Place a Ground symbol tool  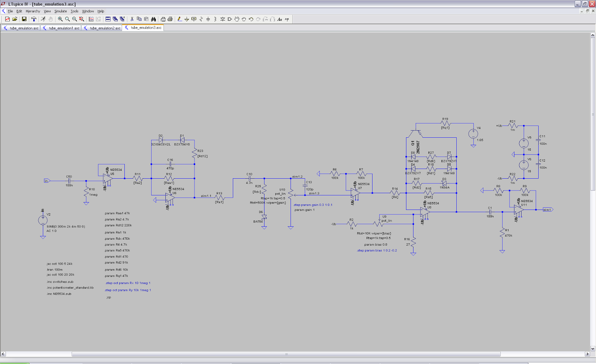[x=187, y=19]
